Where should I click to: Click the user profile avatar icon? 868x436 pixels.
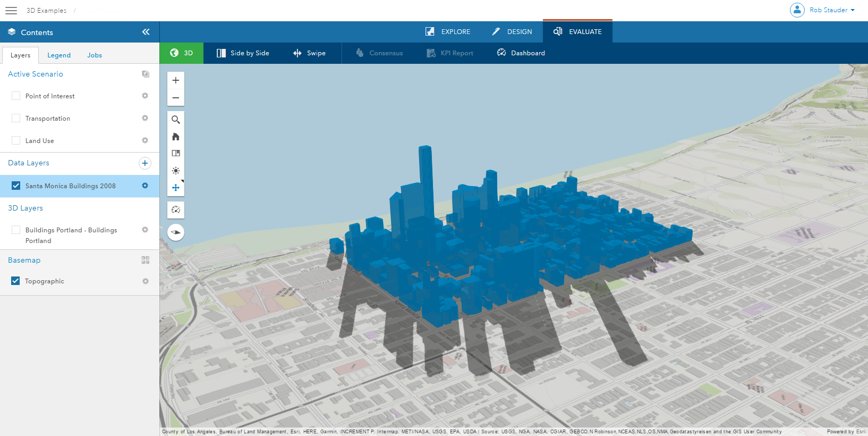[797, 10]
